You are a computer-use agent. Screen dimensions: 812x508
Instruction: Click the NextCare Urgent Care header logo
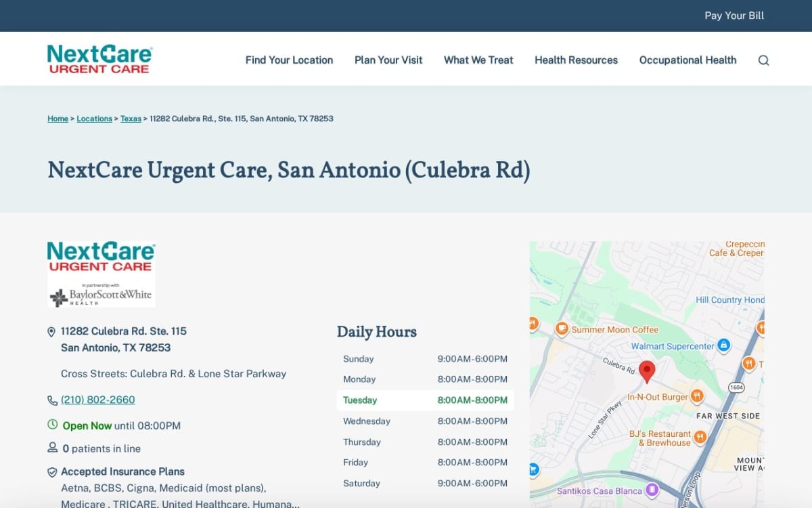[99, 59]
